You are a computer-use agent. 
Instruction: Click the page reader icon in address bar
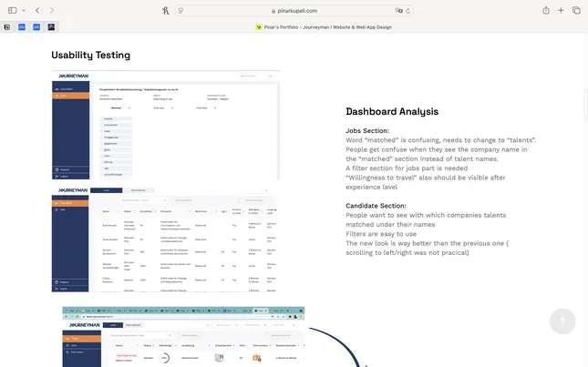click(x=181, y=10)
